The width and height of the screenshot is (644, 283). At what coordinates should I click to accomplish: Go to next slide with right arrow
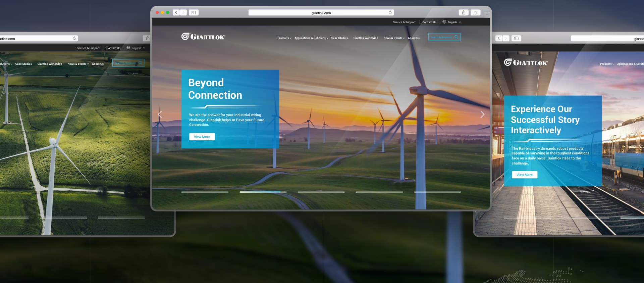coord(482,114)
